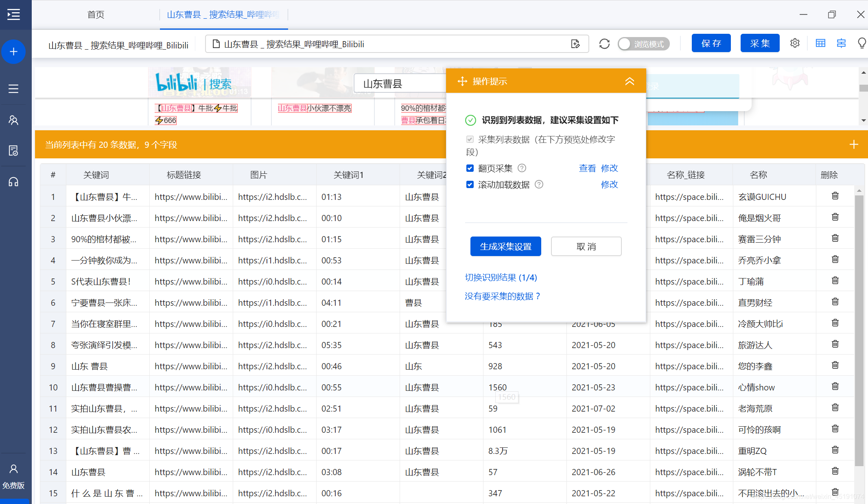The width and height of the screenshot is (868, 504).
Task: Click 切换识别结果 (1/4) link
Action: pos(501,277)
